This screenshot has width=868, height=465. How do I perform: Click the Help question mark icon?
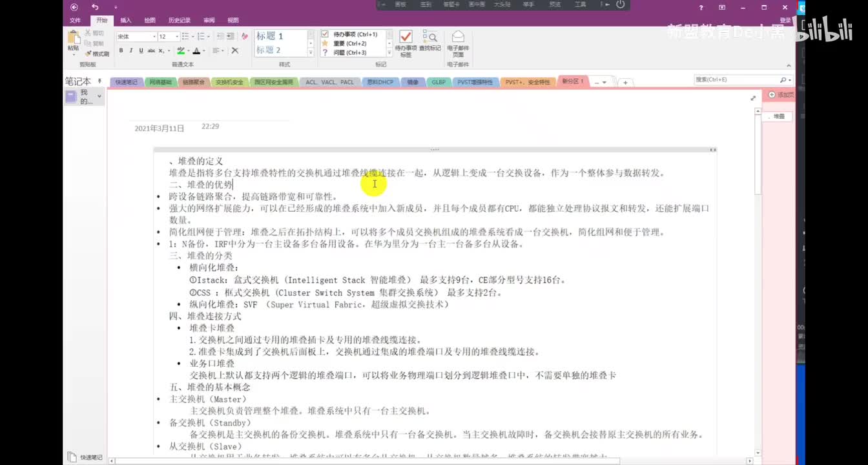(701, 8)
